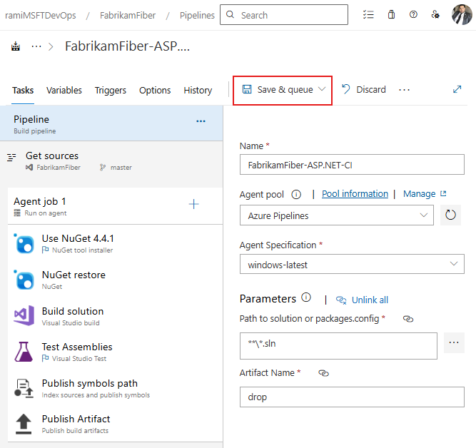
Task: Show Parameters info tooltip icon
Action: click(306, 297)
